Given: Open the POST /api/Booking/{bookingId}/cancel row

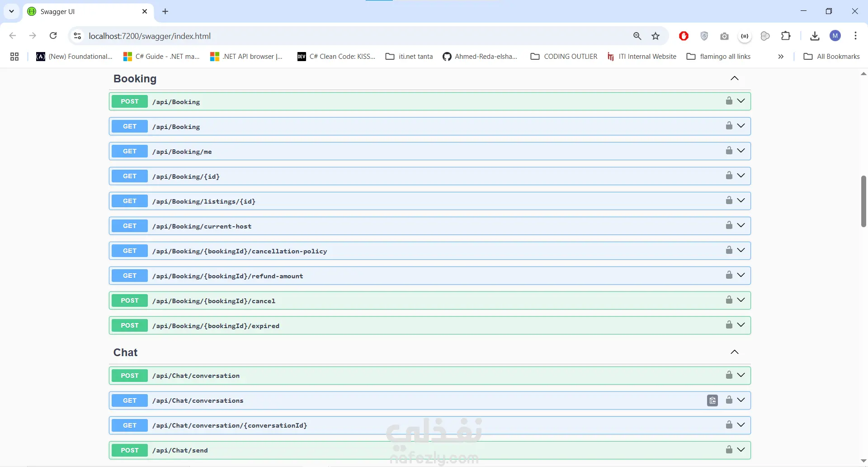Looking at the screenshot, I should (x=429, y=300).
